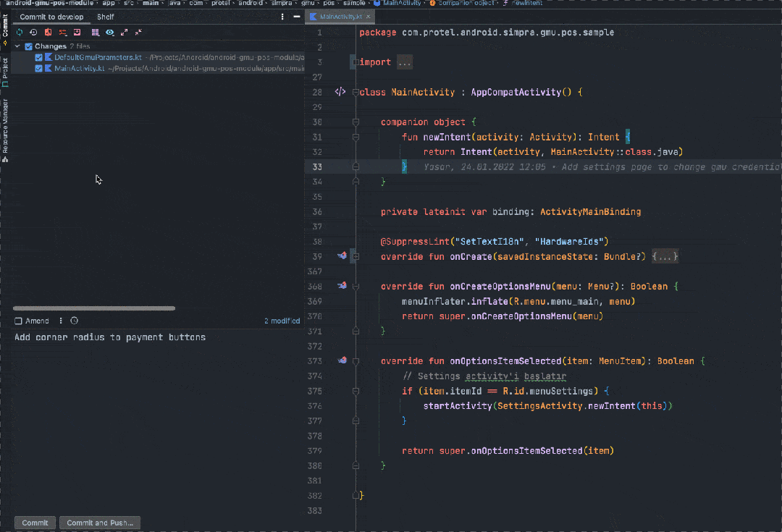Click the Collapse All icon
The image size is (782, 532).
[x=138, y=32]
